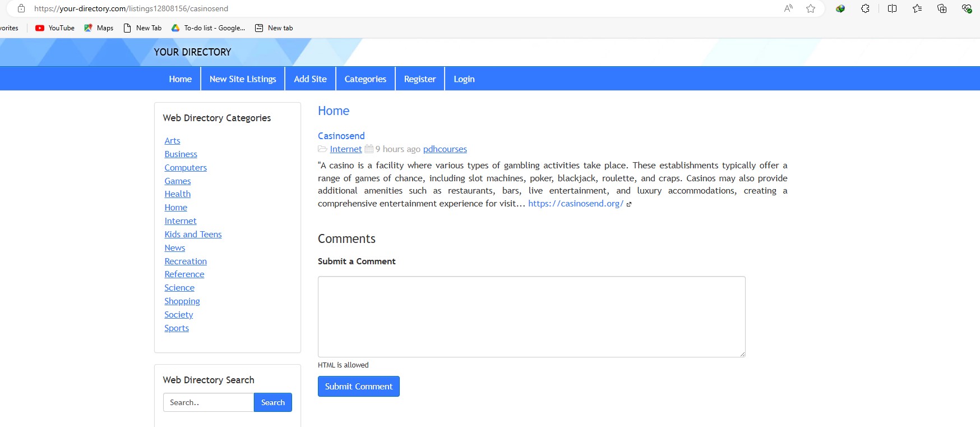This screenshot has width=980, height=427.
Task: Open the Business category
Action: click(x=181, y=154)
